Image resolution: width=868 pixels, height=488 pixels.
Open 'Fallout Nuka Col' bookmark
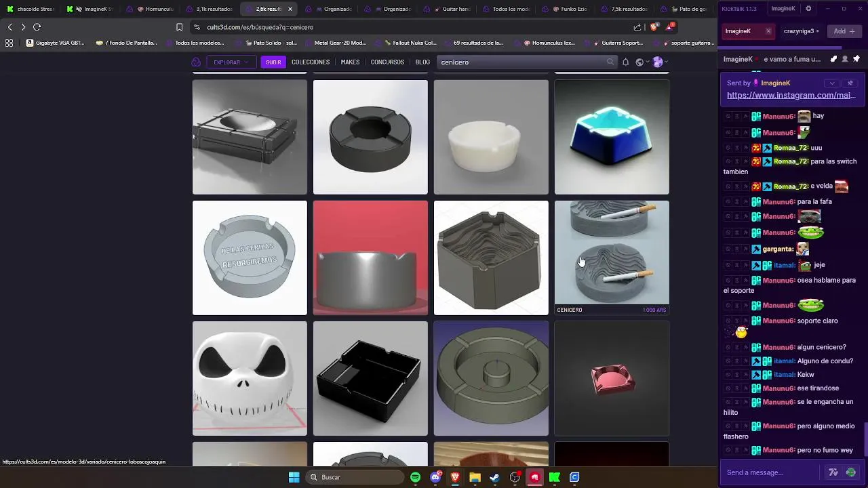(410, 43)
